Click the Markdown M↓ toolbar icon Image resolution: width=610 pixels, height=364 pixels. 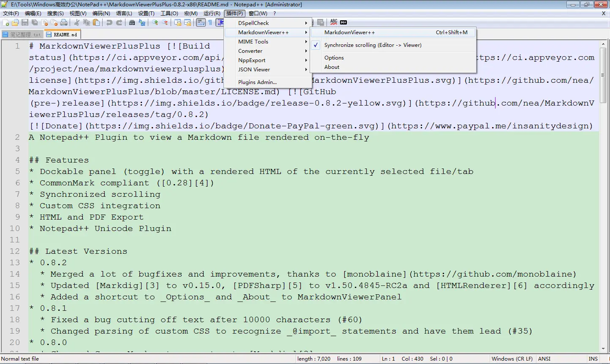343,22
